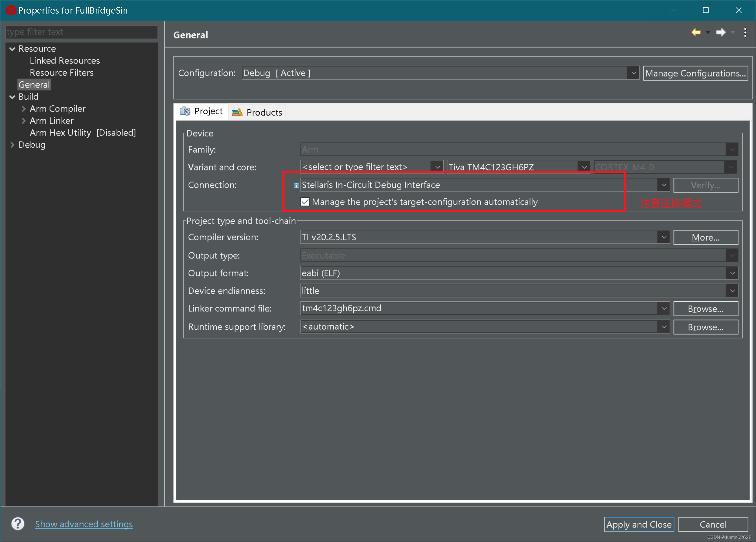Expand the Debug tree node

[x=12, y=145]
